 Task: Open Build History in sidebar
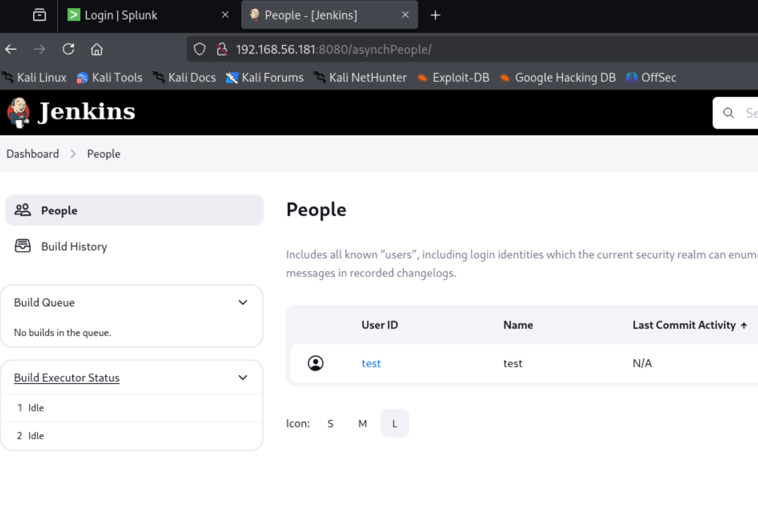[x=74, y=246]
